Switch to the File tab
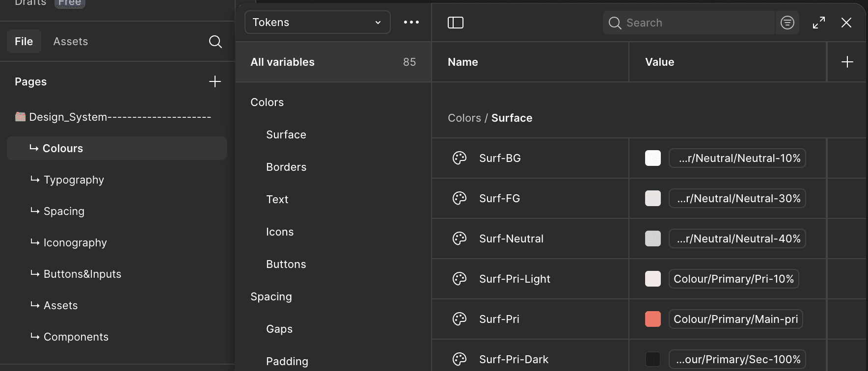This screenshot has height=371, width=868. click(x=24, y=42)
